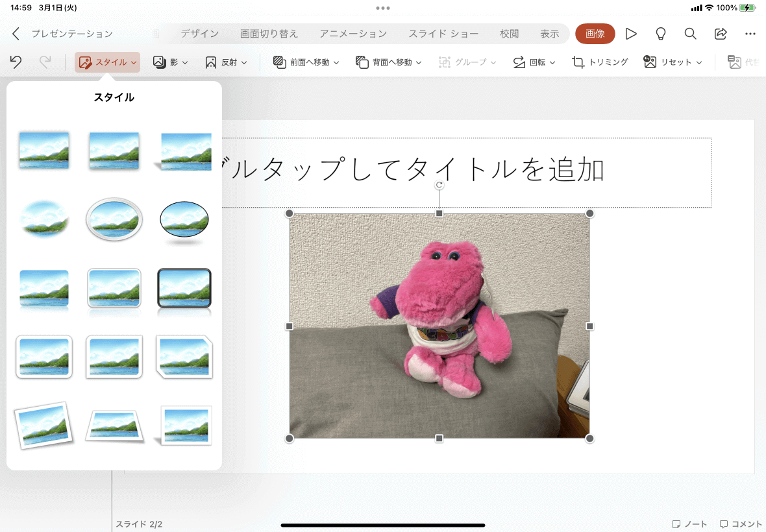Tap the back chevron beside プレゼンテーション

tap(16, 34)
